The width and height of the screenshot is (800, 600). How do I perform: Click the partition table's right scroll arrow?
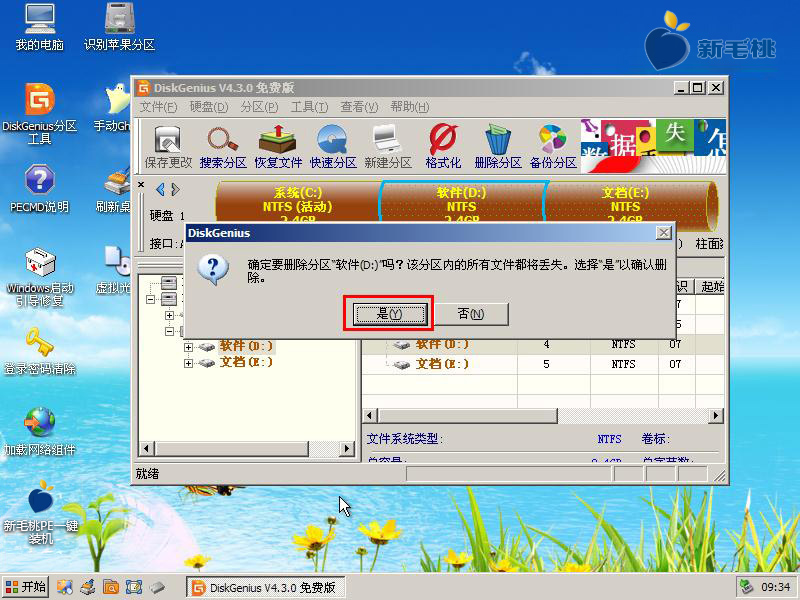716,416
